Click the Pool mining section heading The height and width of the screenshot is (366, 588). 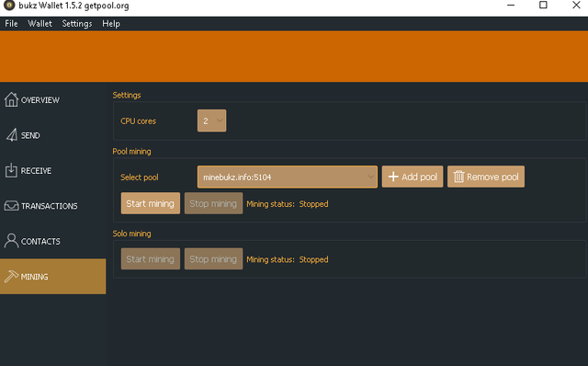tap(131, 152)
